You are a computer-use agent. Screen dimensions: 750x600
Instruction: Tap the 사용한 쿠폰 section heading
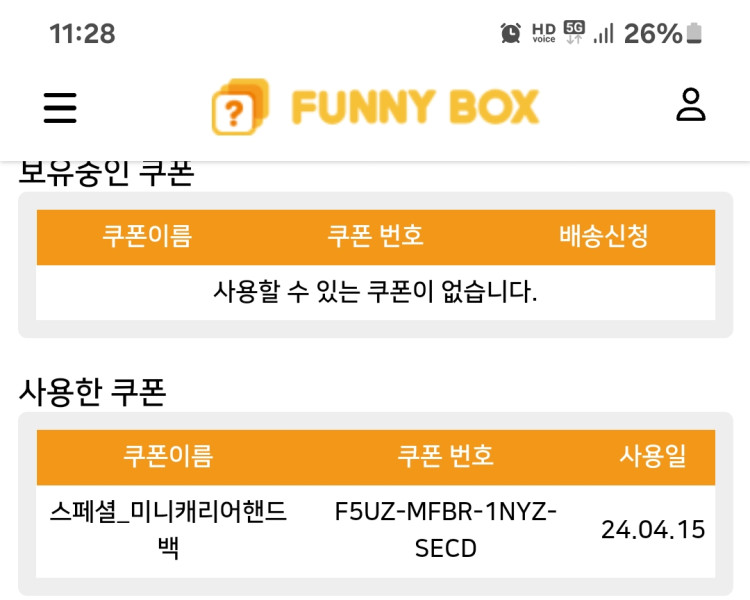(x=92, y=392)
